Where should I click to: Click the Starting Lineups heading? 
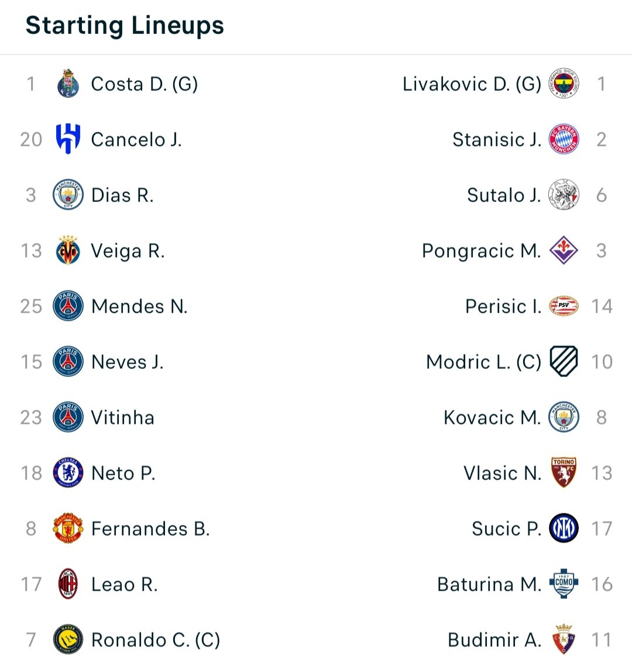(x=125, y=25)
